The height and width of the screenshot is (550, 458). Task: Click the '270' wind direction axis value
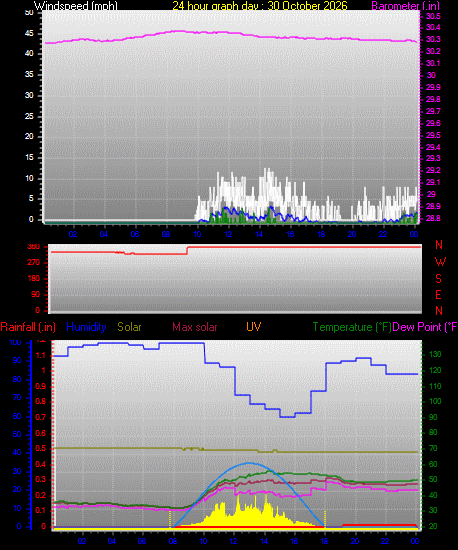[x=34, y=263]
